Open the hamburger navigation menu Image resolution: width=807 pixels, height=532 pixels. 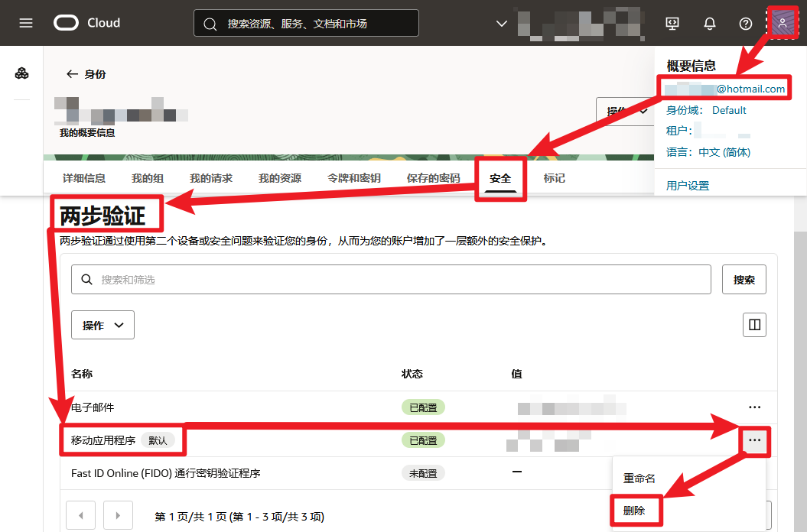pos(26,23)
